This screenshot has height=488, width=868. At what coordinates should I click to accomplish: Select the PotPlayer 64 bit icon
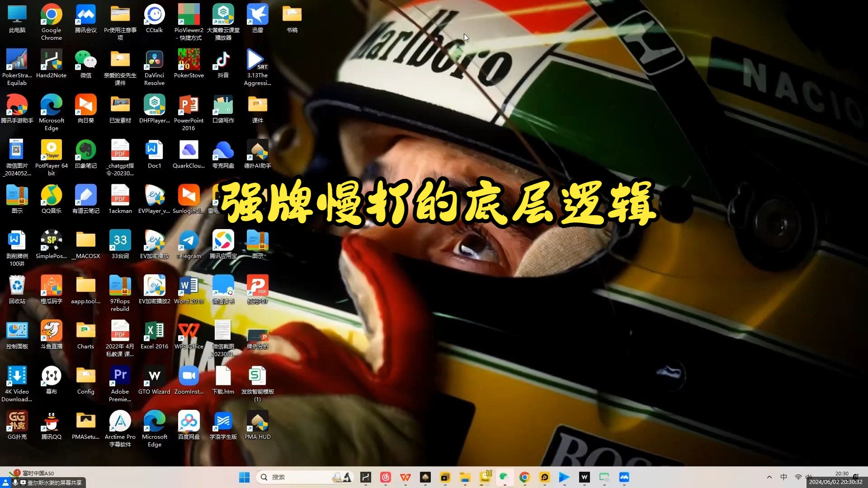coord(51,158)
